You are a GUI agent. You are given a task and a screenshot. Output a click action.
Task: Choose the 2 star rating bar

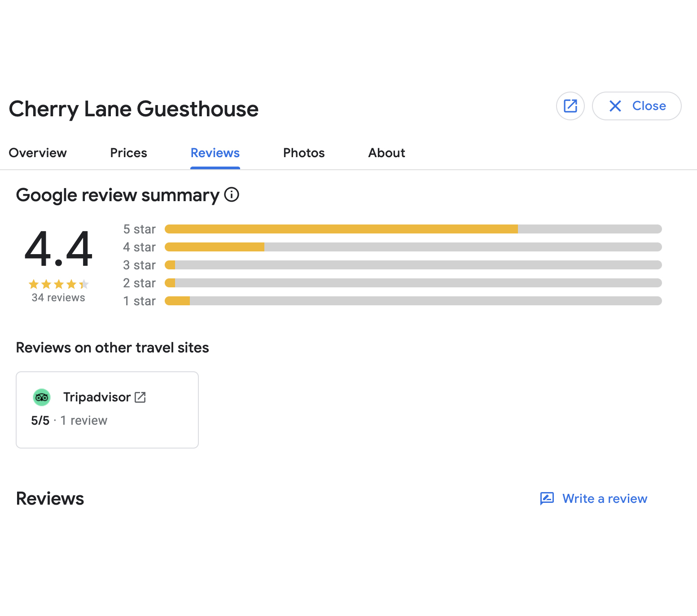click(413, 283)
